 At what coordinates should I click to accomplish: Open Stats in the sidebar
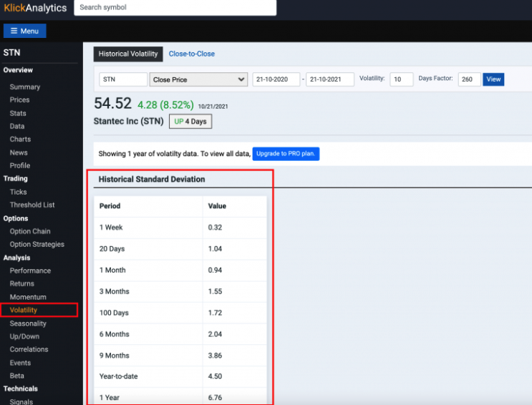(18, 113)
